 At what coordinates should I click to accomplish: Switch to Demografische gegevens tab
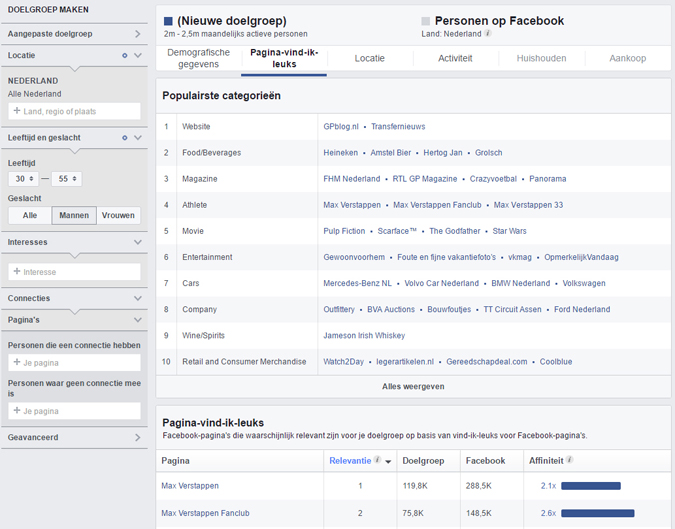[198, 58]
